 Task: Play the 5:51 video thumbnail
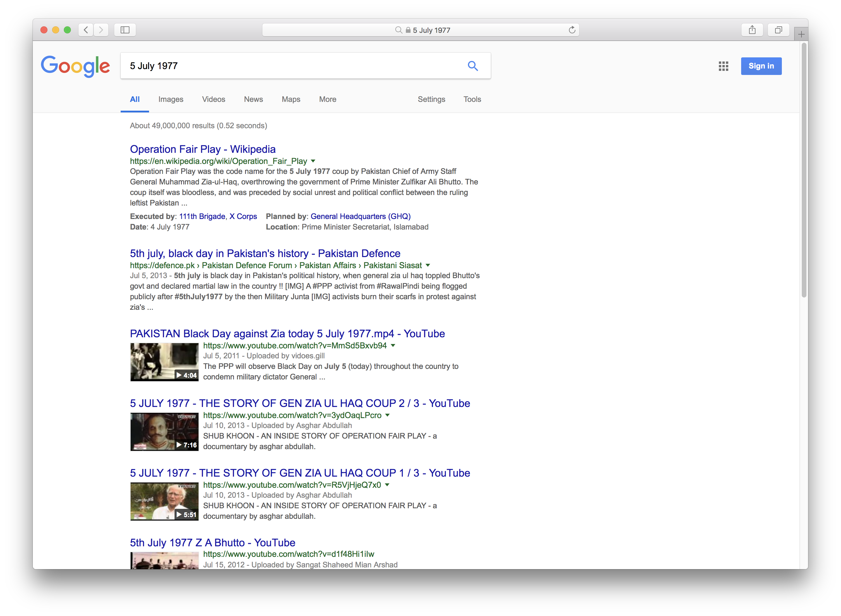pyautogui.click(x=164, y=502)
